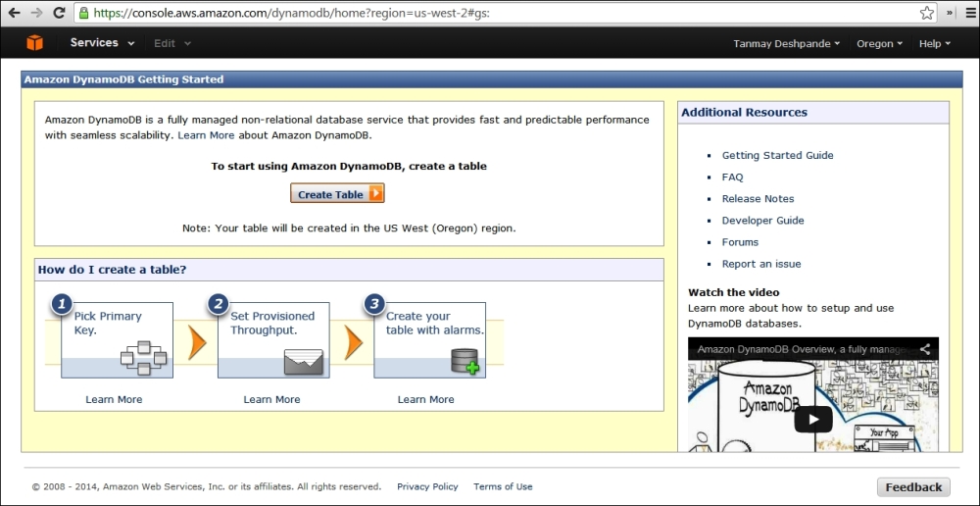
Task: Click the browser forward arrow
Action: tap(36, 13)
